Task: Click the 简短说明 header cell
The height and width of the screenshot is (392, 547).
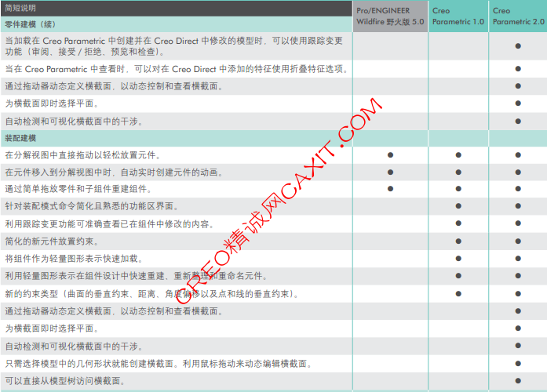Action: coord(177,8)
